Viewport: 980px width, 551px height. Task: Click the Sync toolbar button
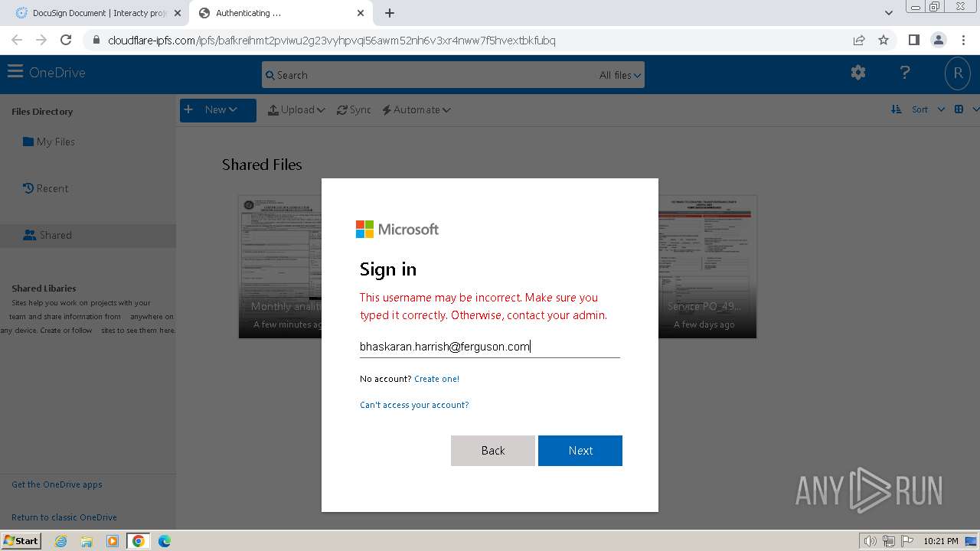pyautogui.click(x=354, y=110)
